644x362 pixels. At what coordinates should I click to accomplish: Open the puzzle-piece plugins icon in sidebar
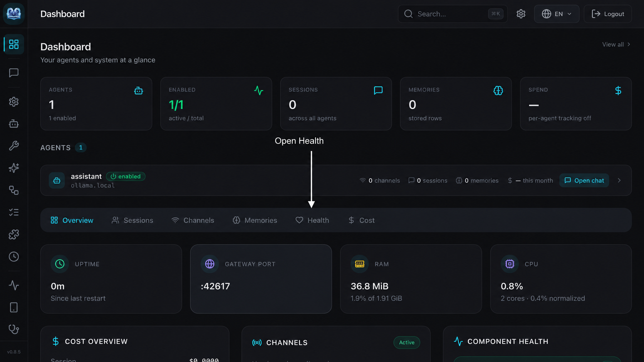[x=14, y=234]
